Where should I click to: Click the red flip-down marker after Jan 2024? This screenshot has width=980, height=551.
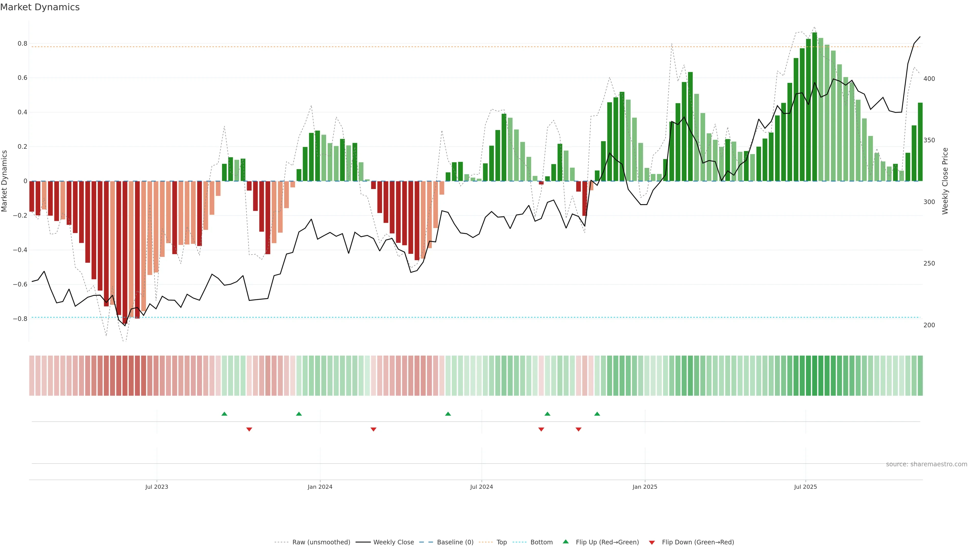(x=373, y=429)
